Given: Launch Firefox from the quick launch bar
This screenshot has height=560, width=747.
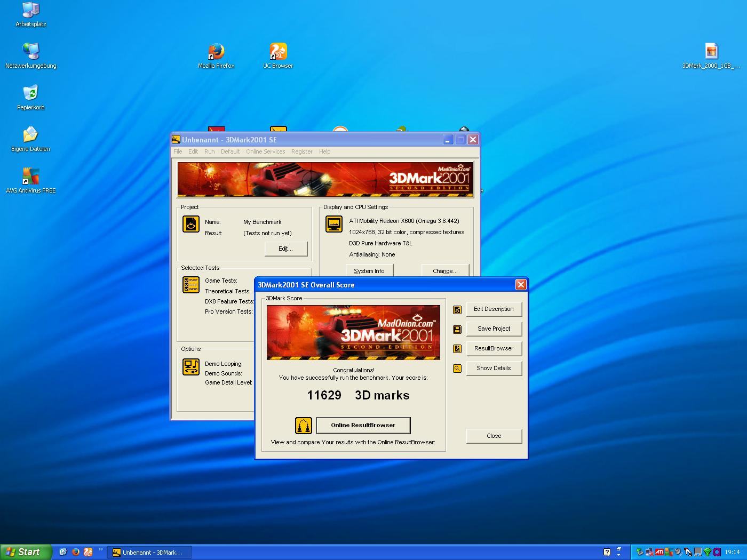Looking at the screenshot, I should (76, 552).
